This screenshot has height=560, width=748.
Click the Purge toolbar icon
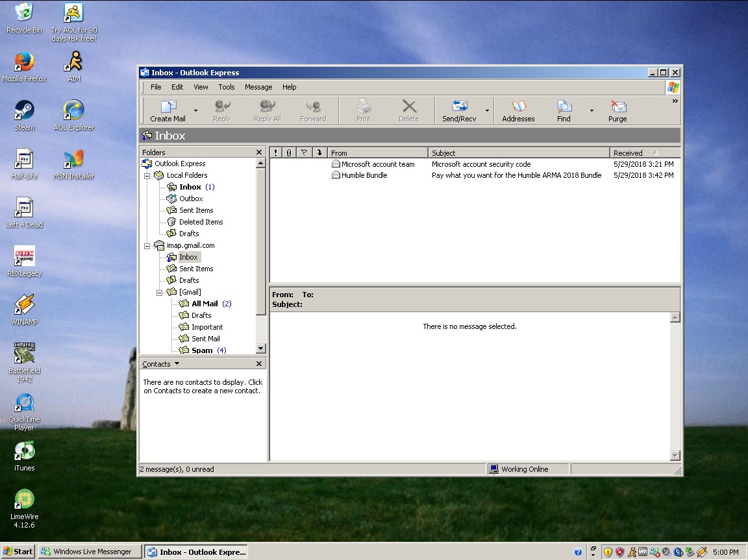pos(617,107)
